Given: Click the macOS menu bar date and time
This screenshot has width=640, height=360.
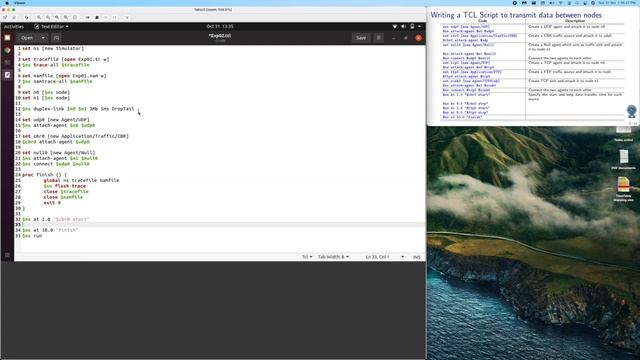Looking at the screenshot, I should [x=617, y=3].
